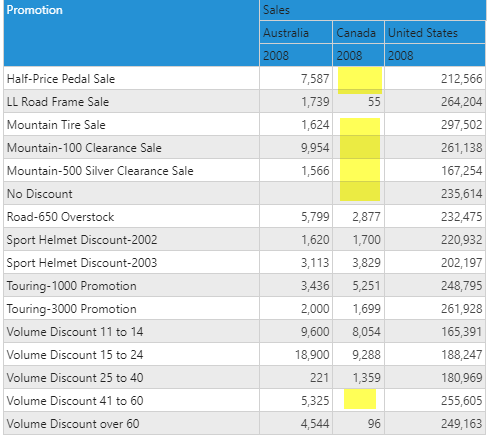
Task: Select the Canada column header
Action: coord(356,33)
